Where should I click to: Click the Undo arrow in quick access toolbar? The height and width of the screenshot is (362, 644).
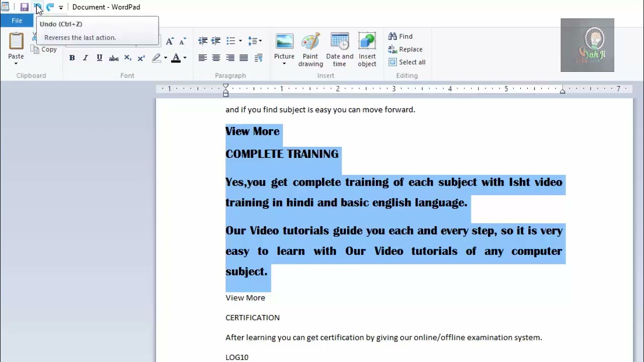(38, 7)
